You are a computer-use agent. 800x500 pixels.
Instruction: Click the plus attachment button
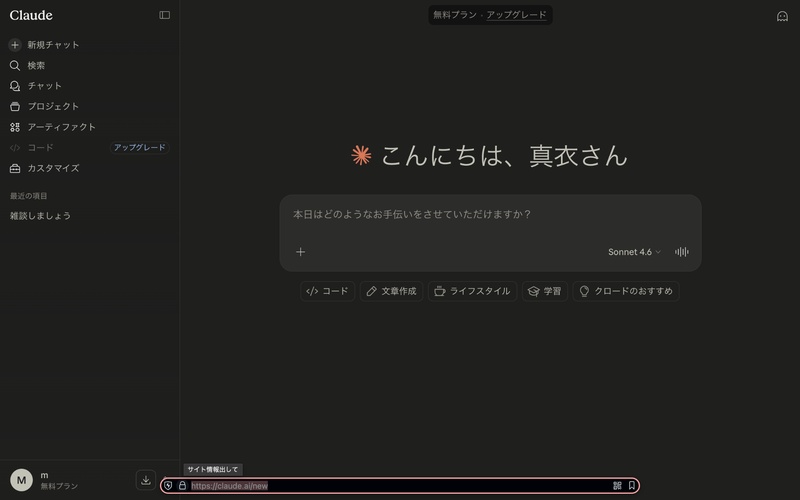pos(301,252)
